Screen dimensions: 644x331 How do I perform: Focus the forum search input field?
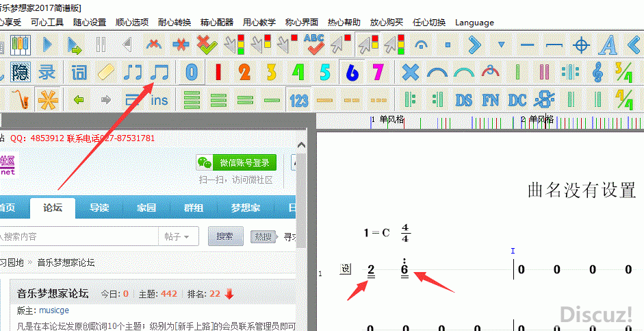[78, 236]
